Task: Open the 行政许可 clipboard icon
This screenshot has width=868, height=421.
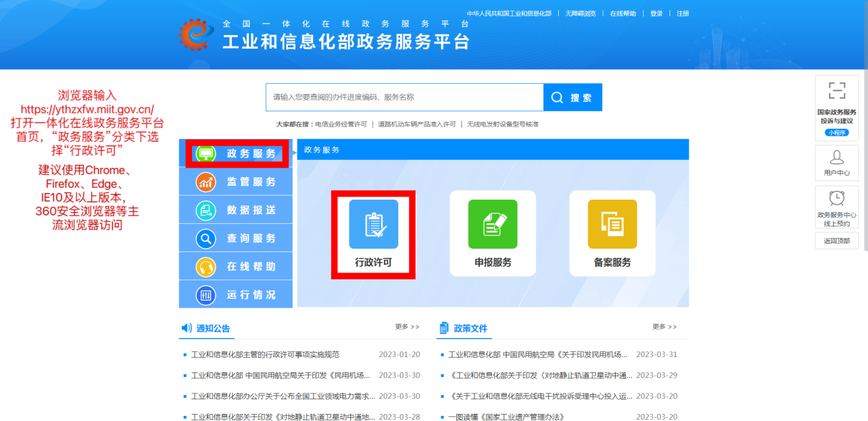Action: [x=373, y=224]
